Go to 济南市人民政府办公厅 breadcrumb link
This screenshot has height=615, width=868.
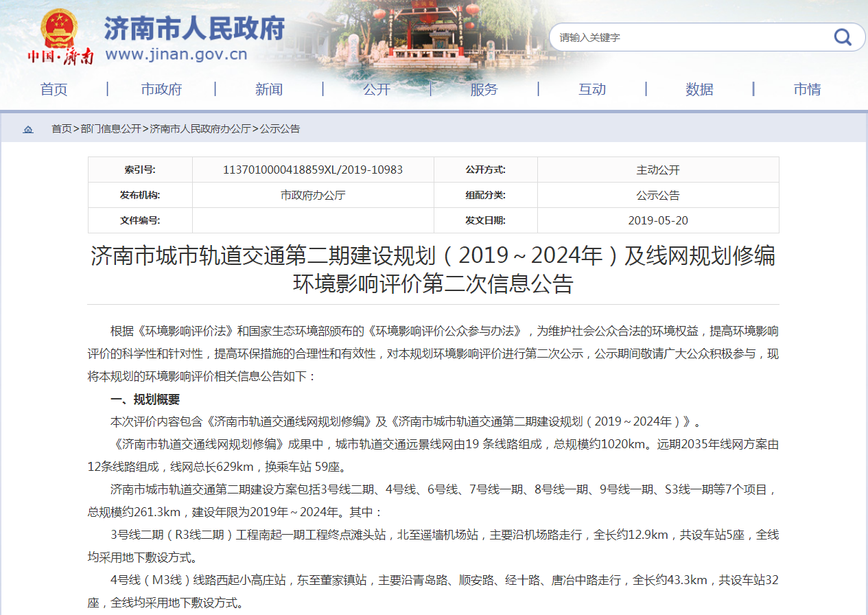[200, 129]
